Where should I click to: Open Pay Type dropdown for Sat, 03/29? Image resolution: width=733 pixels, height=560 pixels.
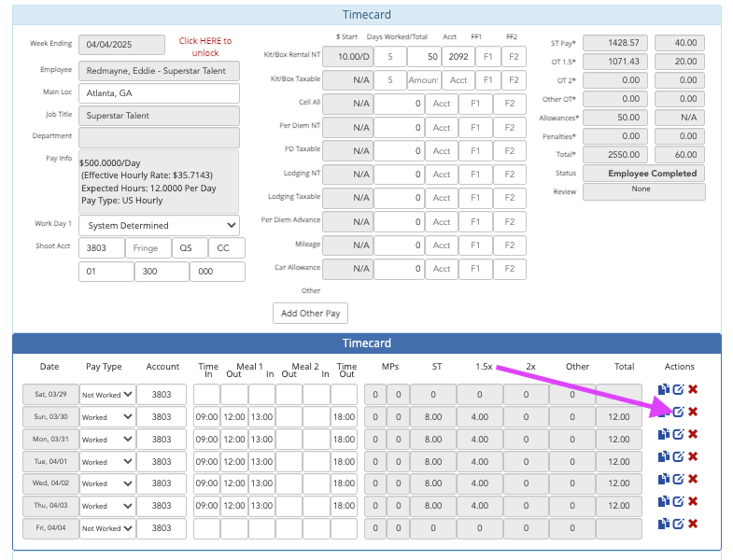[x=107, y=395]
